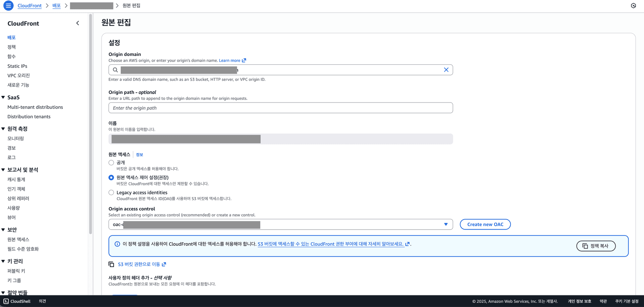Viewport: 644px width, 307px height.
Task: Collapse the 보고서 및 분석 sidebar section
Action: point(3,170)
